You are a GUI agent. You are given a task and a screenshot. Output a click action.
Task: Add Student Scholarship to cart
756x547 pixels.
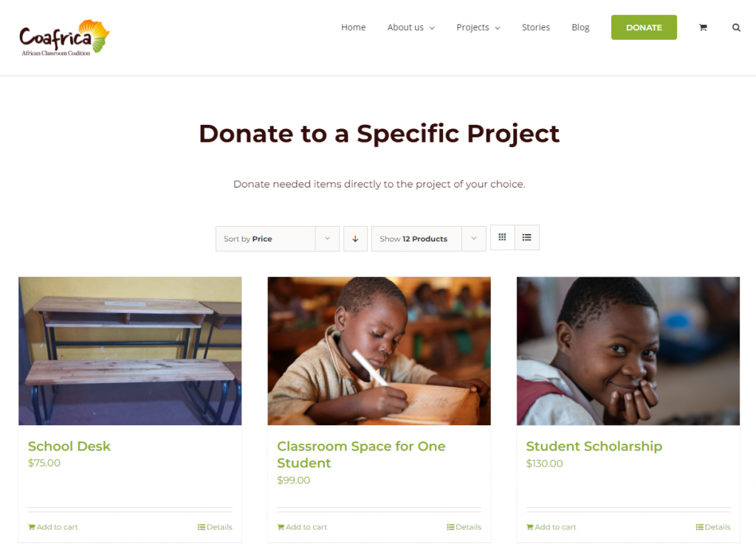pyautogui.click(x=551, y=527)
